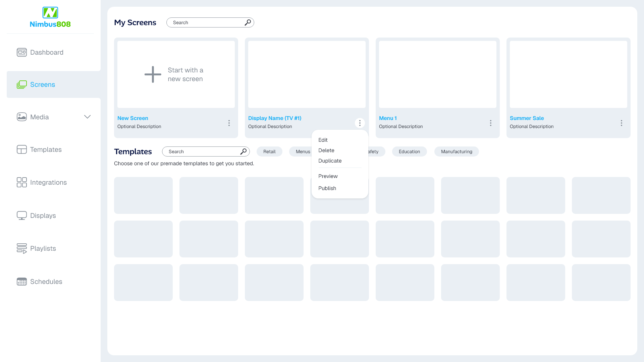
Task: Choose Delete in the context menu
Action: 326,150
